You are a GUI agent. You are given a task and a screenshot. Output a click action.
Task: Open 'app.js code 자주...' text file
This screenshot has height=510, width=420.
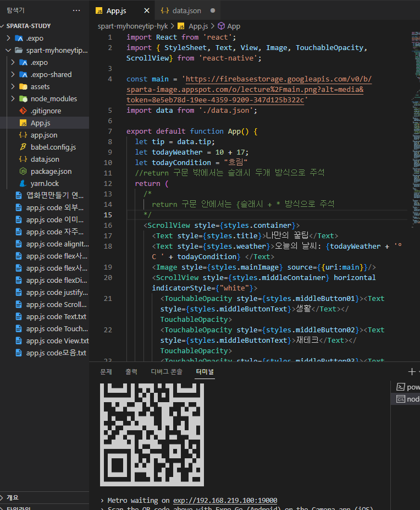coord(54,232)
